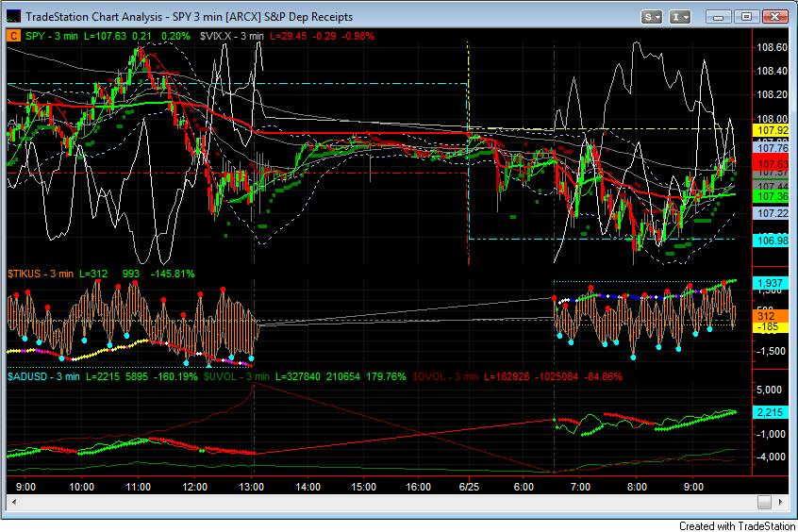Click the cyan 1,937 TIKUS axis marker

tap(771, 283)
